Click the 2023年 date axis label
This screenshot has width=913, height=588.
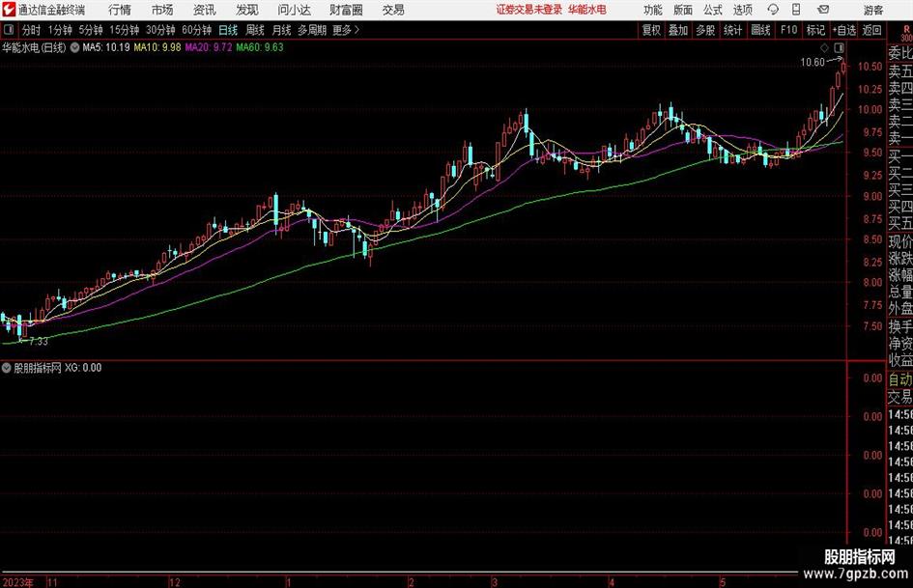(18, 582)
